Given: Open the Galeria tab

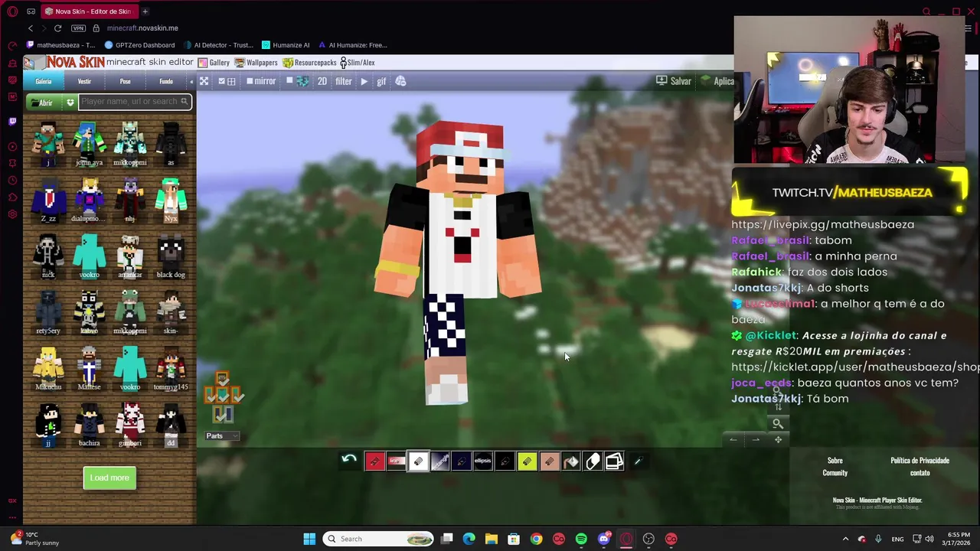Looking at the screenshot, I should (44, 81).
